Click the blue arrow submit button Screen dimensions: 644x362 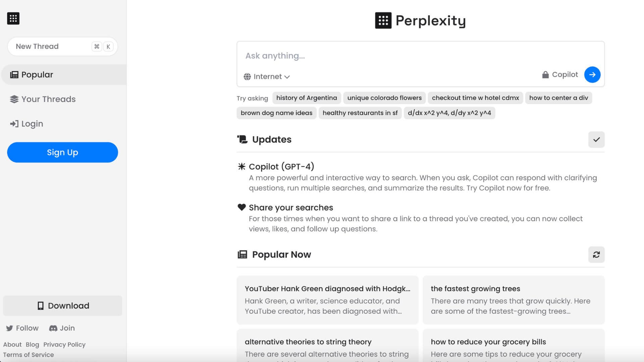(592, 75)
